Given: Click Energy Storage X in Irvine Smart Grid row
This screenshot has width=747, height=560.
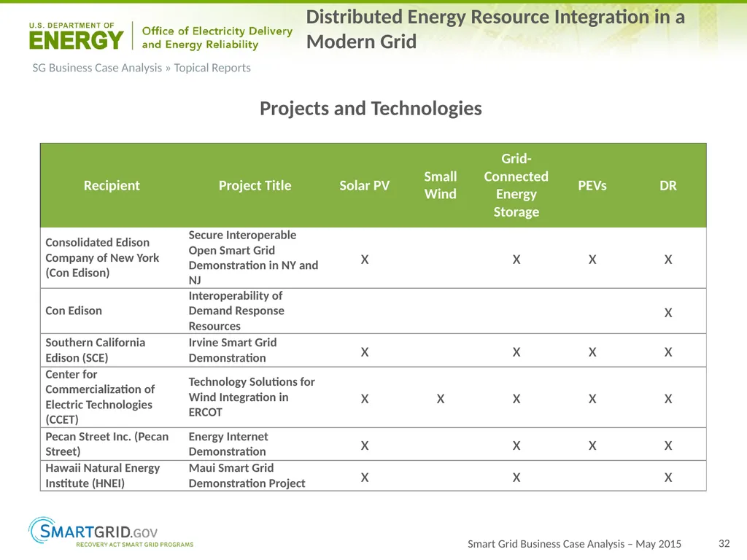Looking at the screenshot, I should pyautogui.click(x=516, y=352).
